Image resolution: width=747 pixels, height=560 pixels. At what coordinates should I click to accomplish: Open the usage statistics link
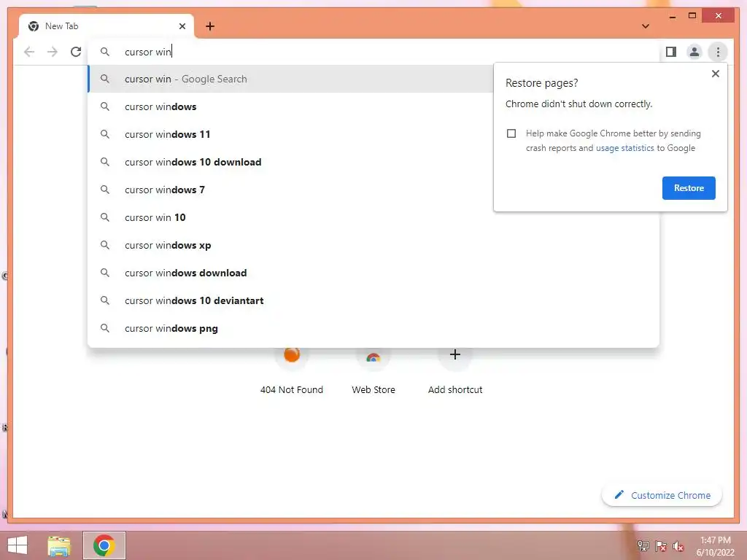coord(624,148)
